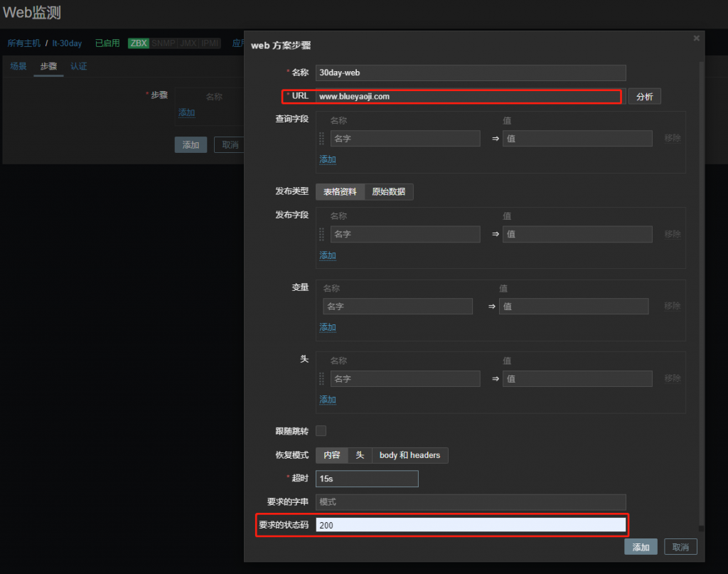Click the SNMP availability badge
Viewport: 728px width, 574px height.
click(164, 43)
